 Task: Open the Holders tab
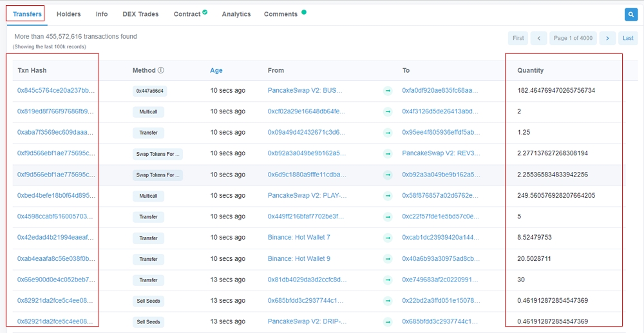click(68, 14)
